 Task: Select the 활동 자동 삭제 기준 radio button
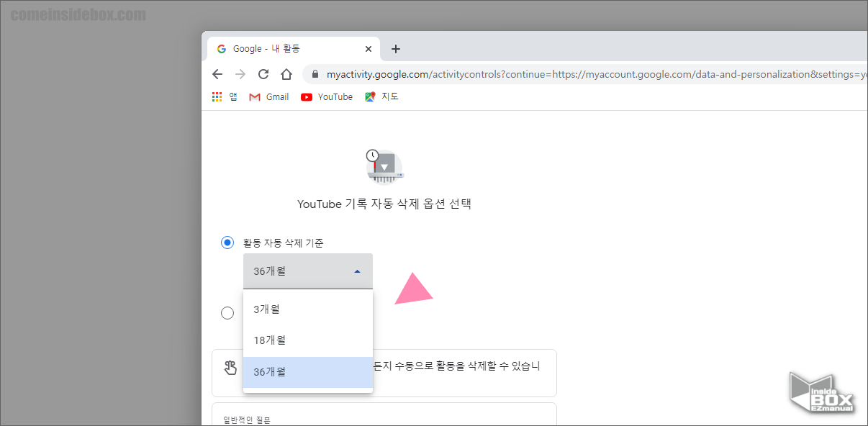click(227, 243)
